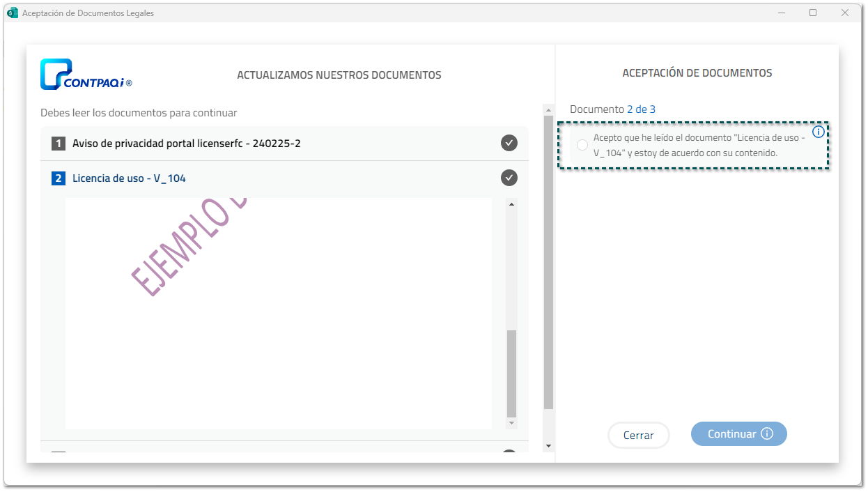Click the document viewer scroll up arrow

(x=512, y=204)
